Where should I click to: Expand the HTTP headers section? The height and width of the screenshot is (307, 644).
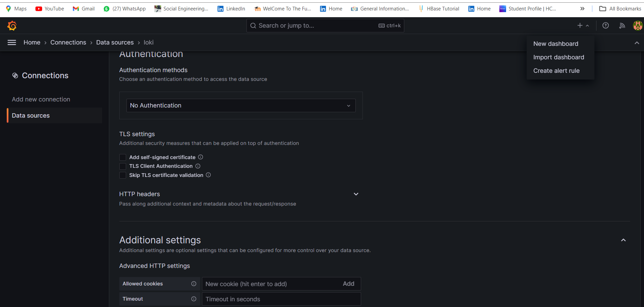[x=356, y=194]
